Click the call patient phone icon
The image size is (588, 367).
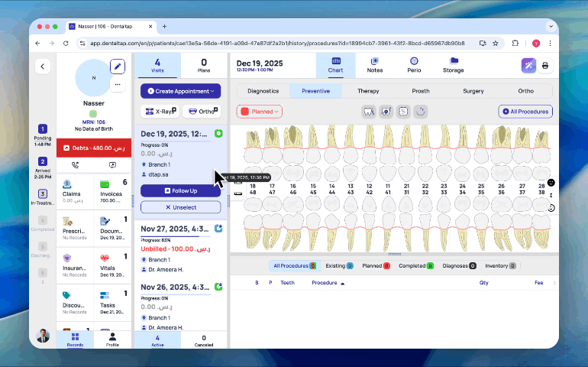pyautogui.click(x=75, y=164)
